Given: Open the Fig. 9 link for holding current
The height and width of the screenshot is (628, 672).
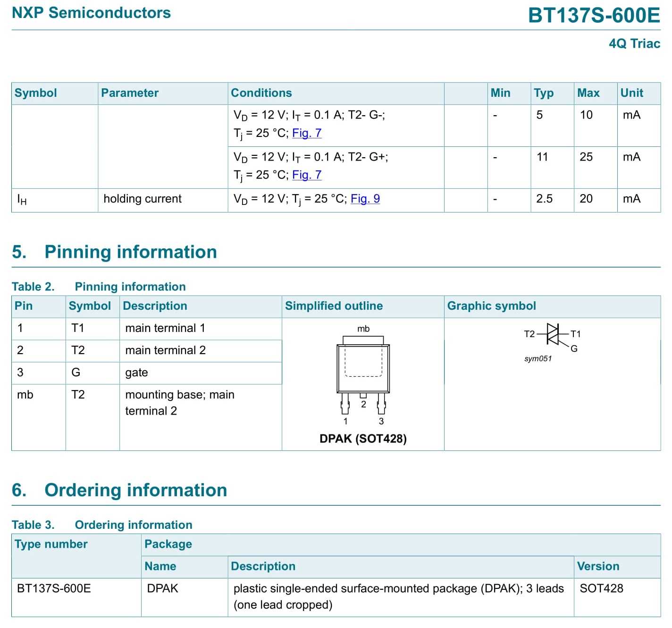Looking at the screenshot, I should [365, 199].
